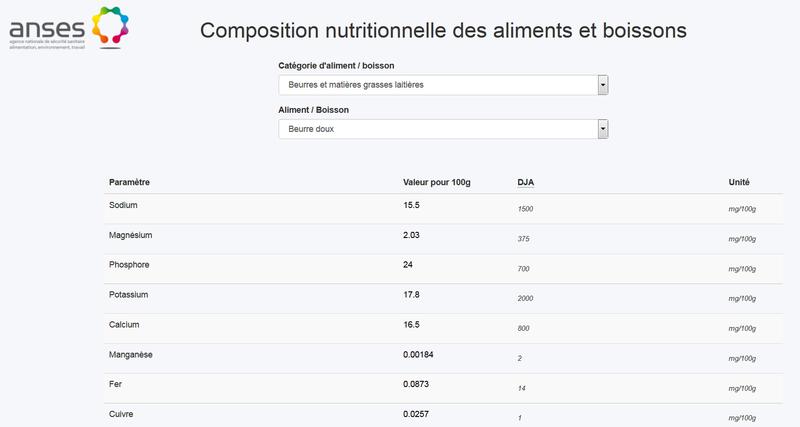The height and width of the screenshot is (427, 800).
Task: Click the DJA column header
Action: pyautogui.click(x=525, y=182)
